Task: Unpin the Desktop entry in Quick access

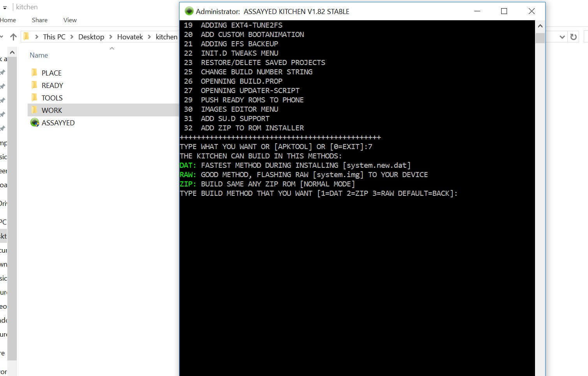Action: coord(3,72)
